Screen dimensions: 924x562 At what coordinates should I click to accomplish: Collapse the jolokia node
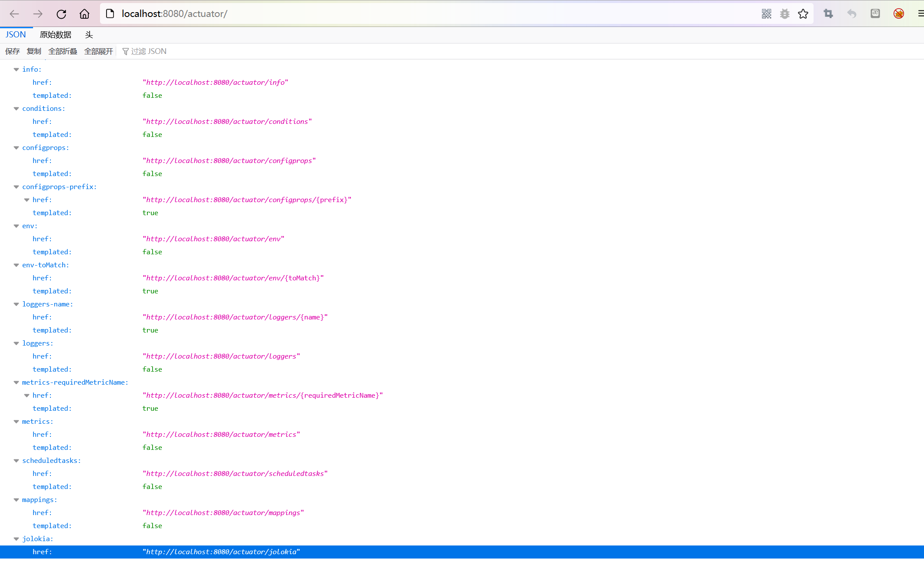(16, 539)
